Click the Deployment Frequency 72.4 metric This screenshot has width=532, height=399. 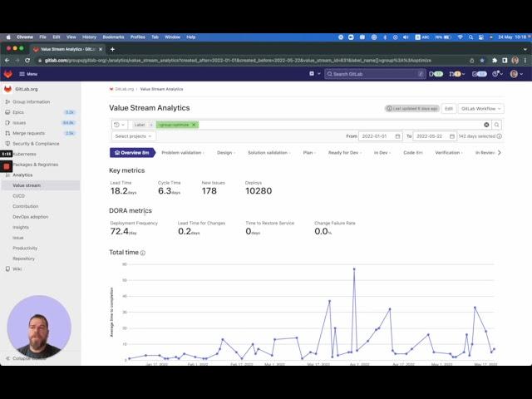(134, 229)
